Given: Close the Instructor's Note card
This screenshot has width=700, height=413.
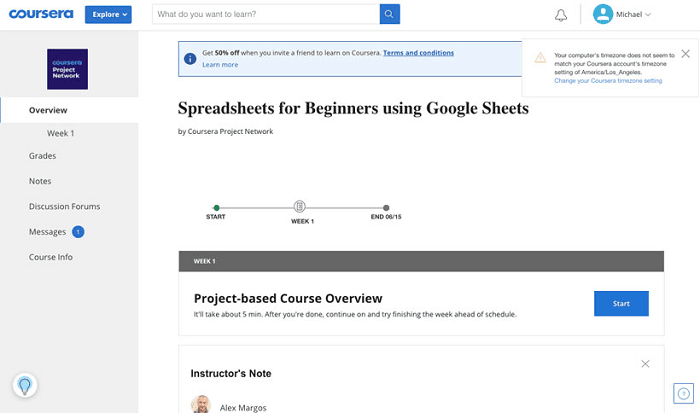Looking at the screenshot, I should [x=645, y=364].
